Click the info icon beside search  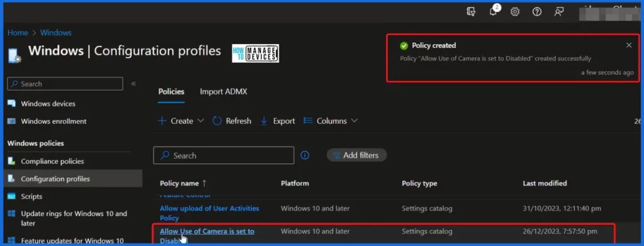tap(305, 155)
